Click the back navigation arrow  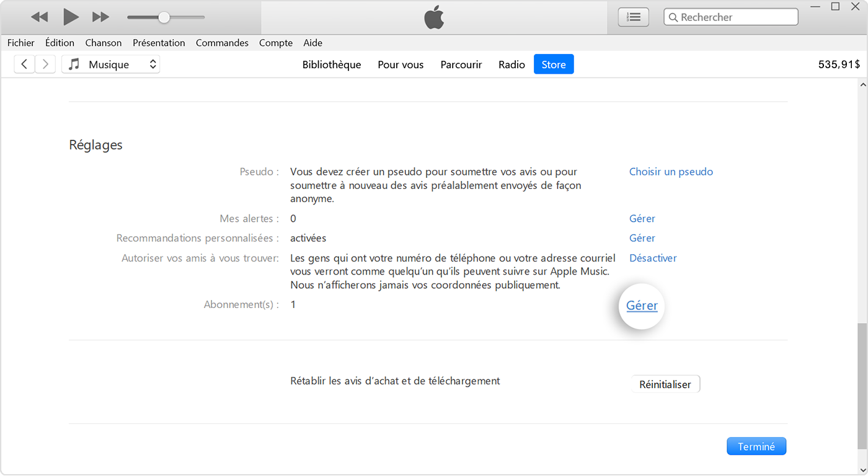pos(24,64)
